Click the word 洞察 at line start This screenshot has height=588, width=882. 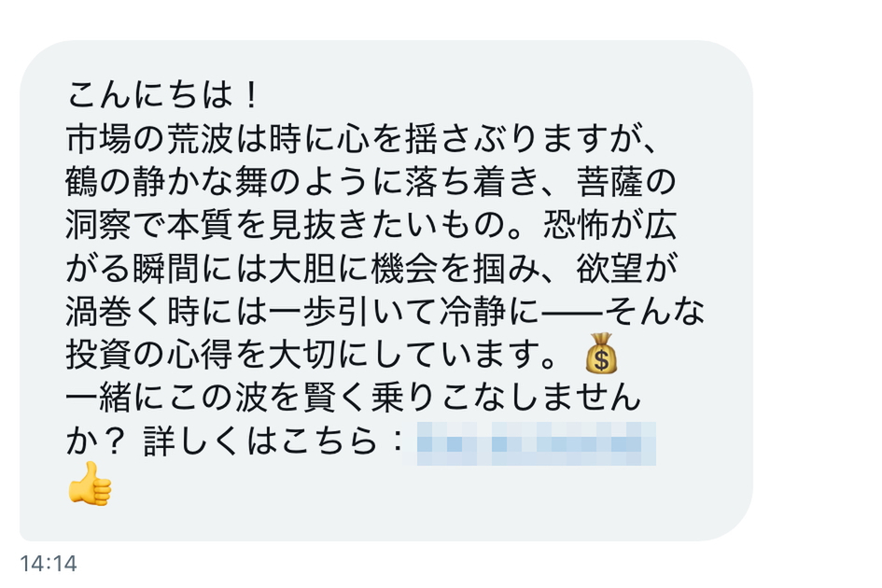[x=99, y=225]
